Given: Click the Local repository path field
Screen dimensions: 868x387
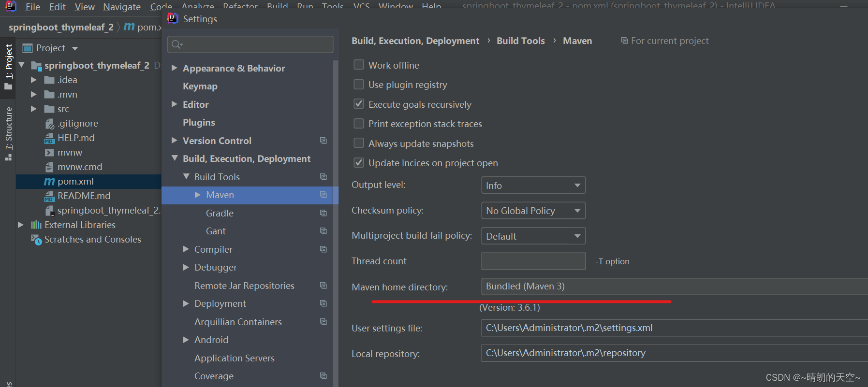Looking at the screenshot, I should click(675, 353).
